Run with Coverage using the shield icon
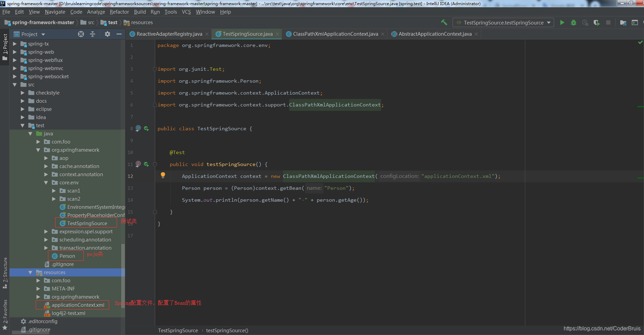The image size is (644, 335). pyautogui.click(x=597, y=22)
